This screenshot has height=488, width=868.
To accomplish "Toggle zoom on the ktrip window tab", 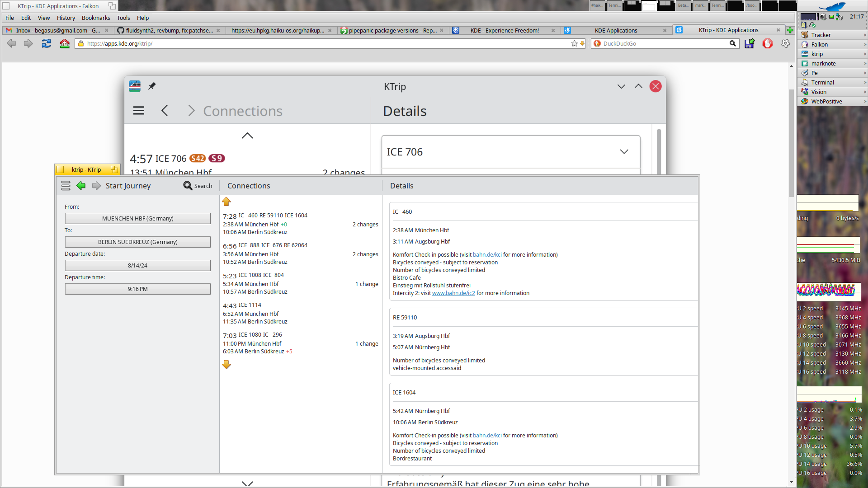I will click(x=114, y=169).
